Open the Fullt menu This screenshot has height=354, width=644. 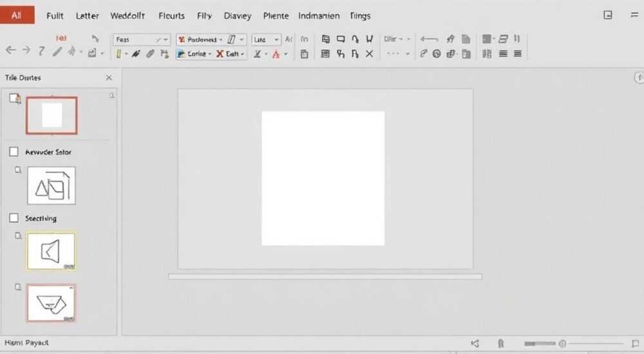[55, 15]
